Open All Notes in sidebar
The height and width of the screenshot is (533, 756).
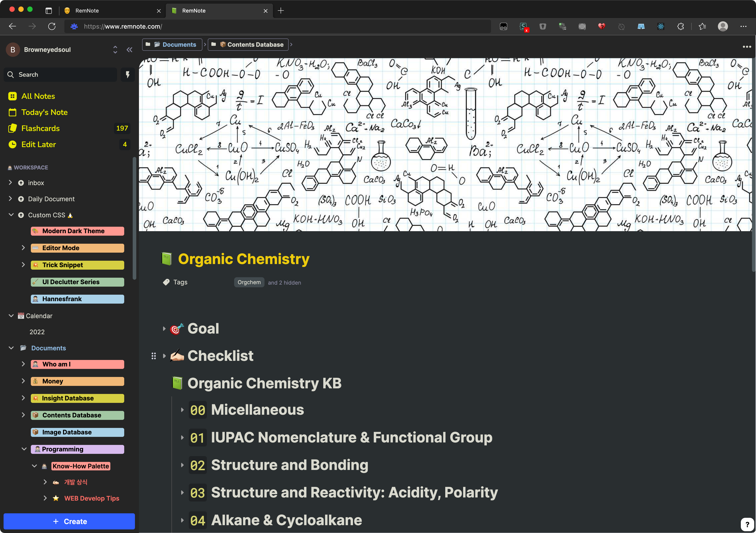click(x=38, y=96)
